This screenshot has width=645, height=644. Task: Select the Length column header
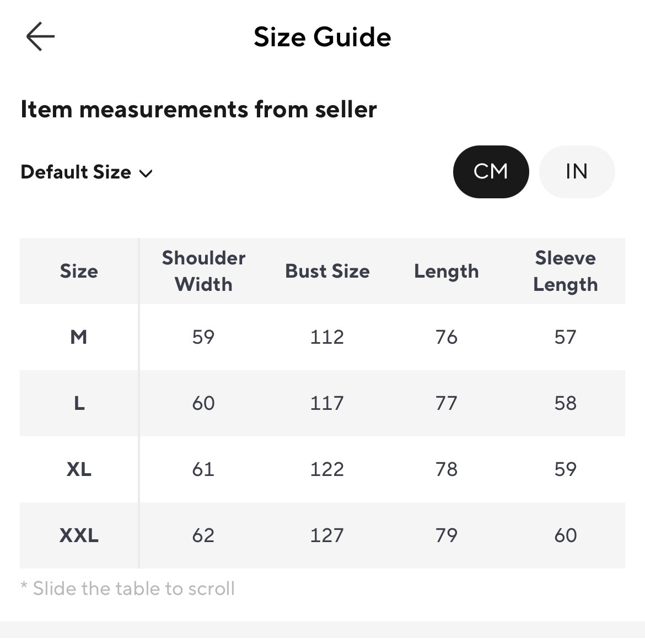[x=447, y=272]
